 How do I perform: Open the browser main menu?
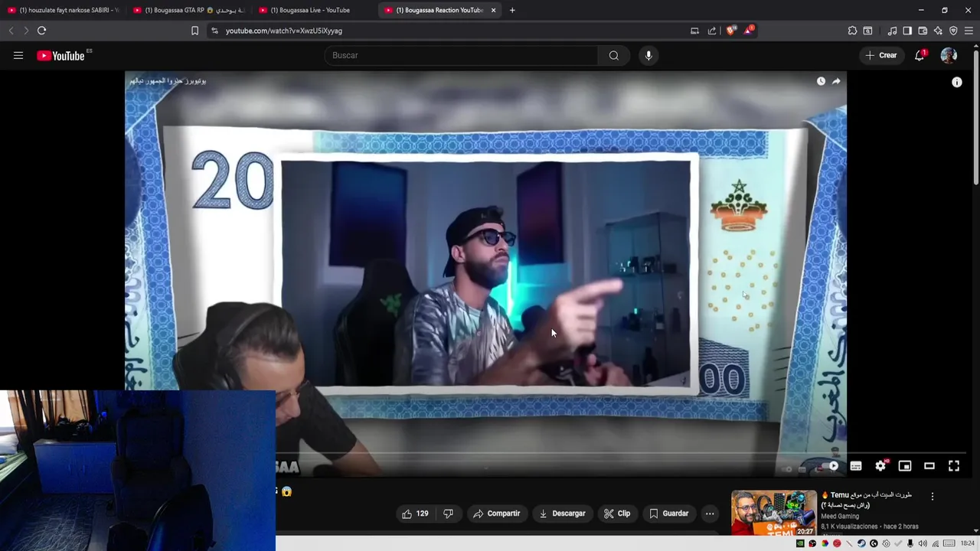tap(969, 31)
